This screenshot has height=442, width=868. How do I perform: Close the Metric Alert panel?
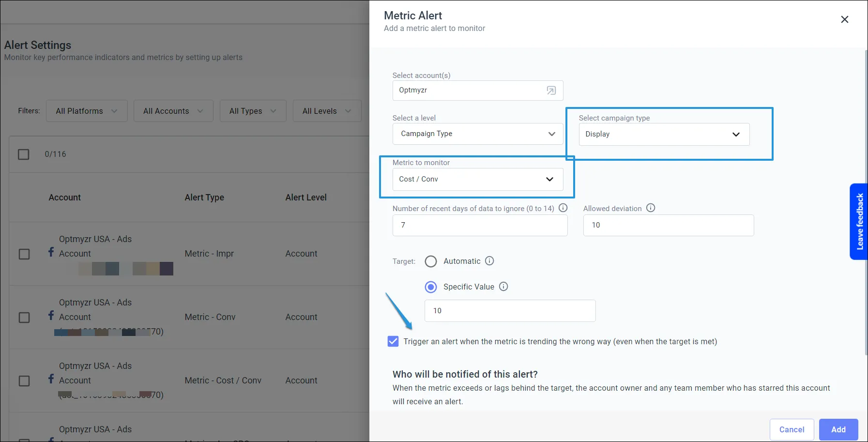844,19
